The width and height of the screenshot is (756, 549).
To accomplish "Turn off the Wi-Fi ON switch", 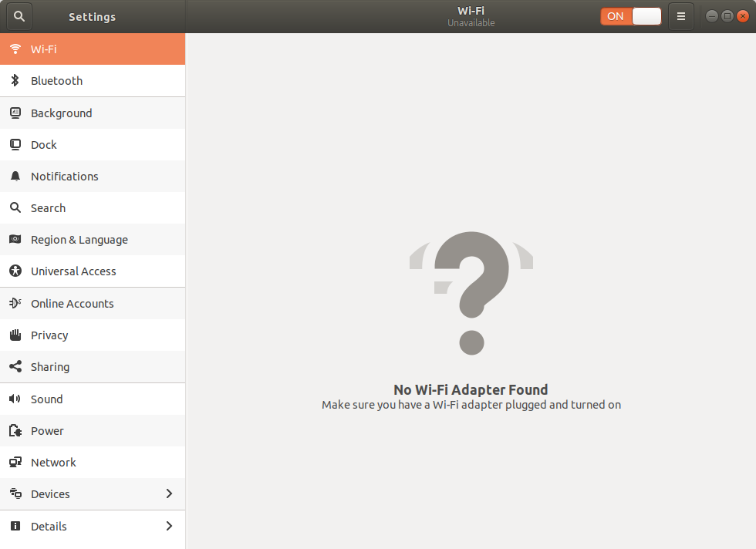I will click(x=631, y=16).
